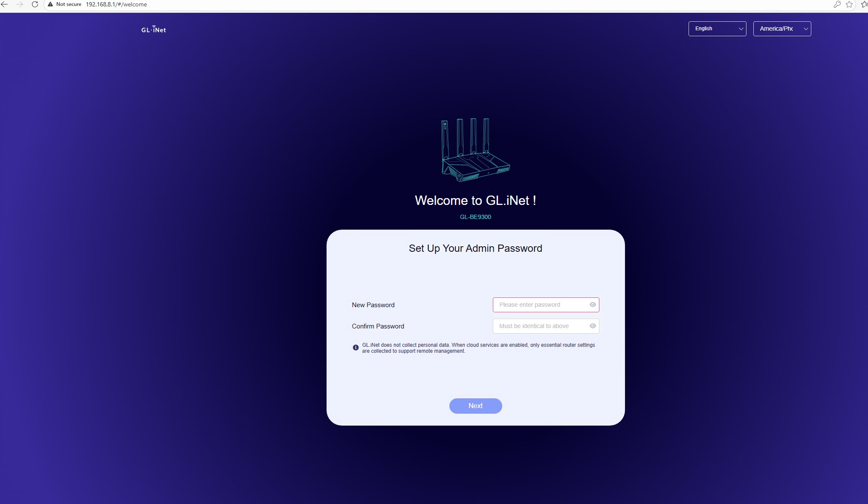This screenshot has height=504, width=868.
Task: Open the America/Phoenix timezone dropdown
Action: coord(782,29)
